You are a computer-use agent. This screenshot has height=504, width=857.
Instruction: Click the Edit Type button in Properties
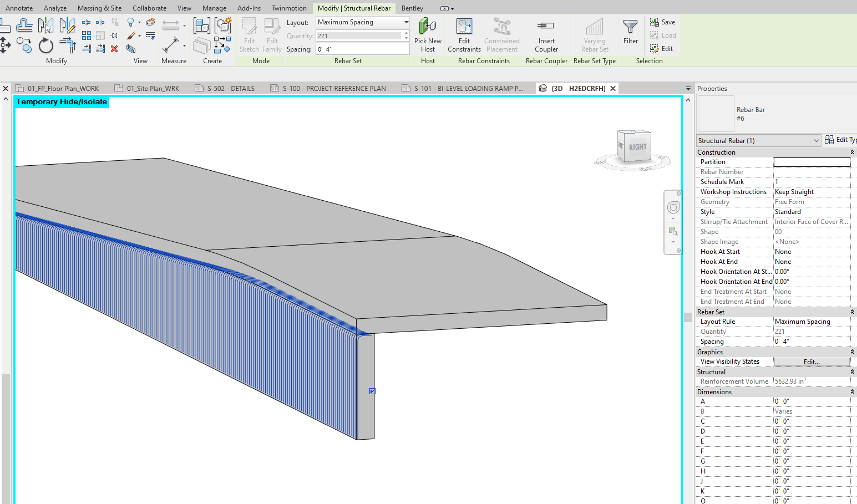(839, 140)
